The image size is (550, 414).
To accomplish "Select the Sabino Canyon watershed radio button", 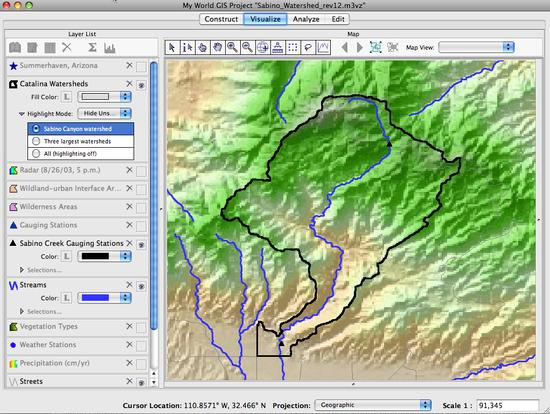I will pos(36,129).
